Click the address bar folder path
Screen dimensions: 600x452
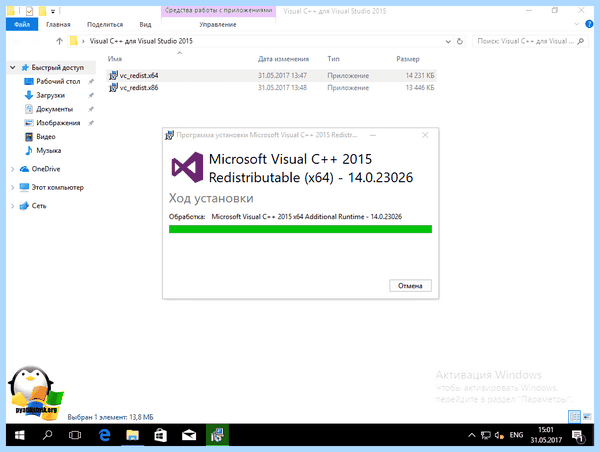(x=141, y=41)
